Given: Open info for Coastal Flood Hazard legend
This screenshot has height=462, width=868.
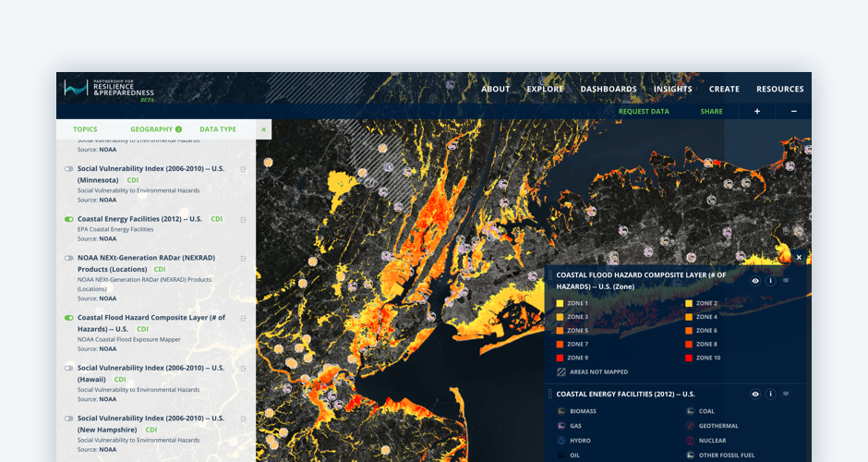Looking at the screenshot, I should pyautogui.click(x=770, y=280).
